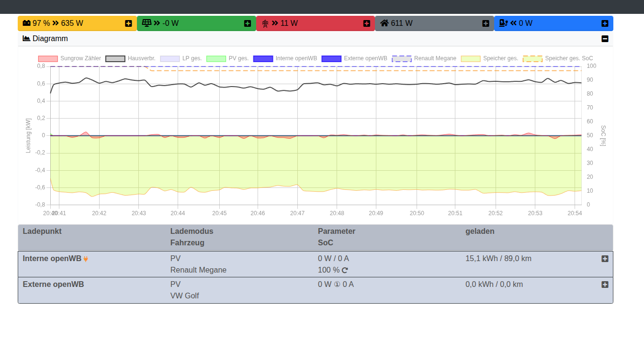Viewport: 644px width, 351px height.
Task: Click the orange plug icon beside Interne openWB
Action: point(86,259)
